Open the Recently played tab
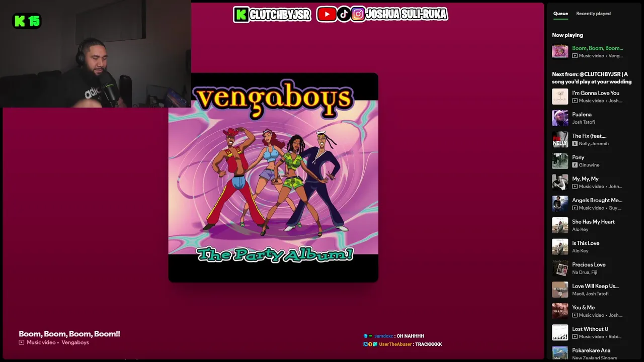Screen dimensions: 644x362 593,14
